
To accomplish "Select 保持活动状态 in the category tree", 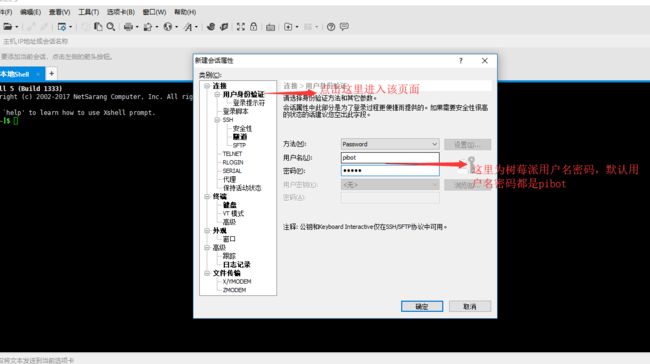I will tap(242, 188).
